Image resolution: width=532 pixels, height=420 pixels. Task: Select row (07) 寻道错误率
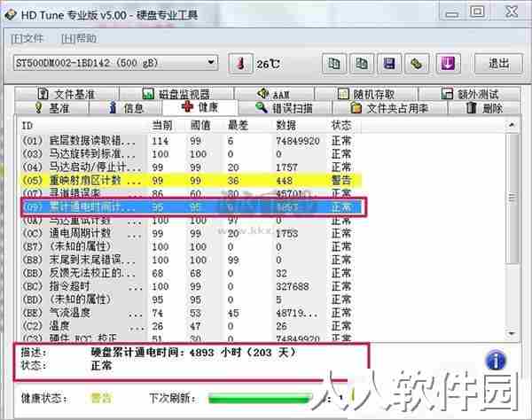[190, 193]
